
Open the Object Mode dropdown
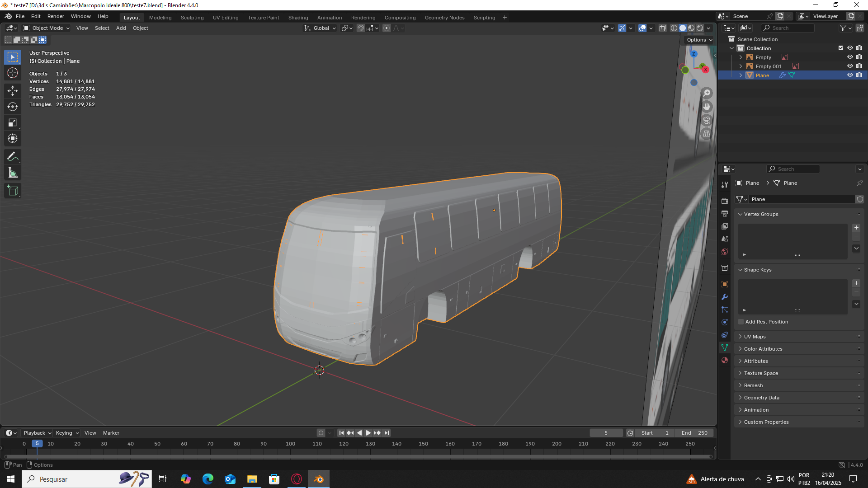(x=47, y=28)
